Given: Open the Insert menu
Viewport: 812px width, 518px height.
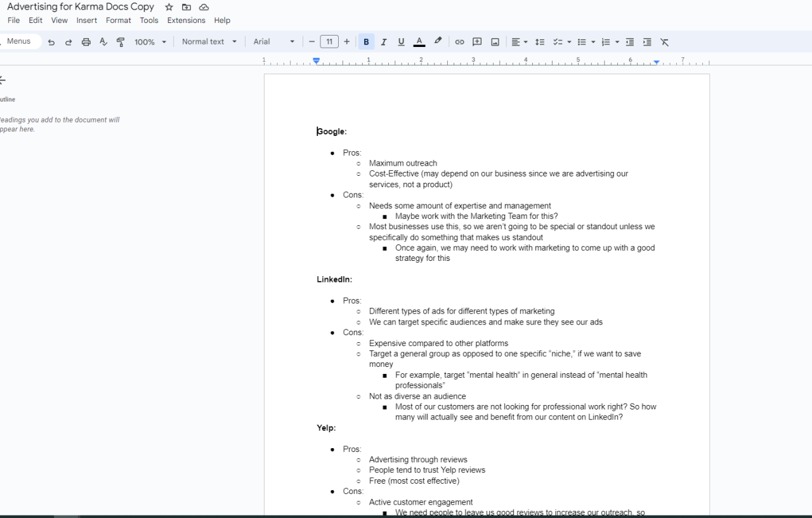Looking at the screenshot, I should coord(87,20).
